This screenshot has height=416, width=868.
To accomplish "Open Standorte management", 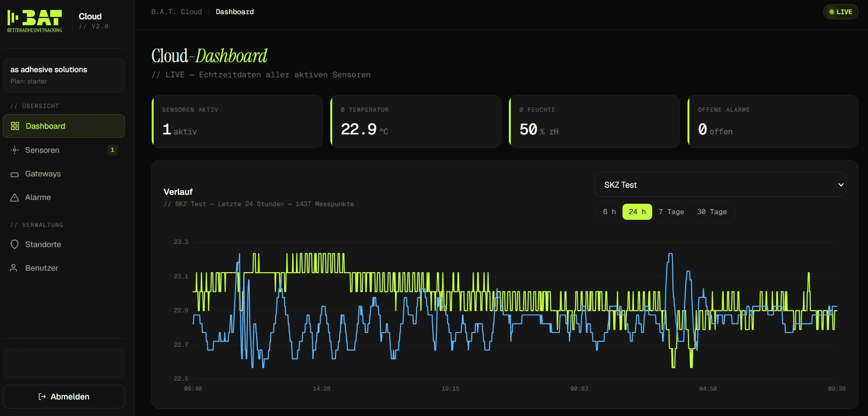I will (x=64, y=244).
